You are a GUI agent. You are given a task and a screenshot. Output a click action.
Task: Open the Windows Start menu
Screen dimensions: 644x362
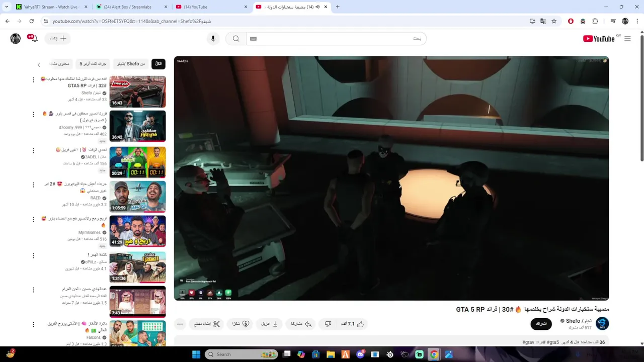[x=196, y=354]
